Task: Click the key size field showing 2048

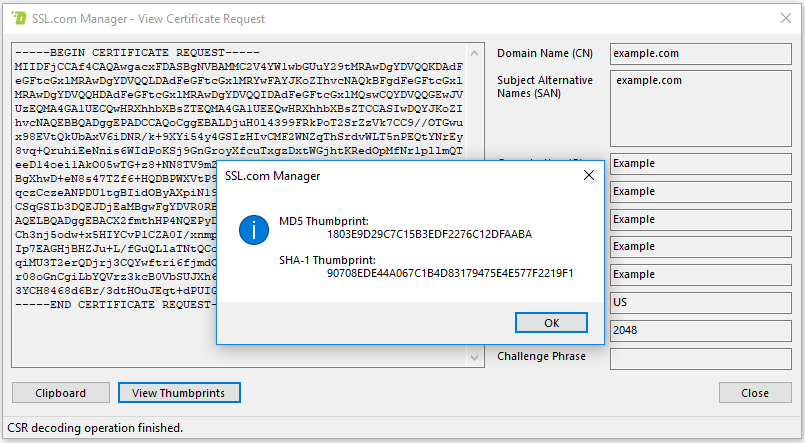Action: coord(700,330)
